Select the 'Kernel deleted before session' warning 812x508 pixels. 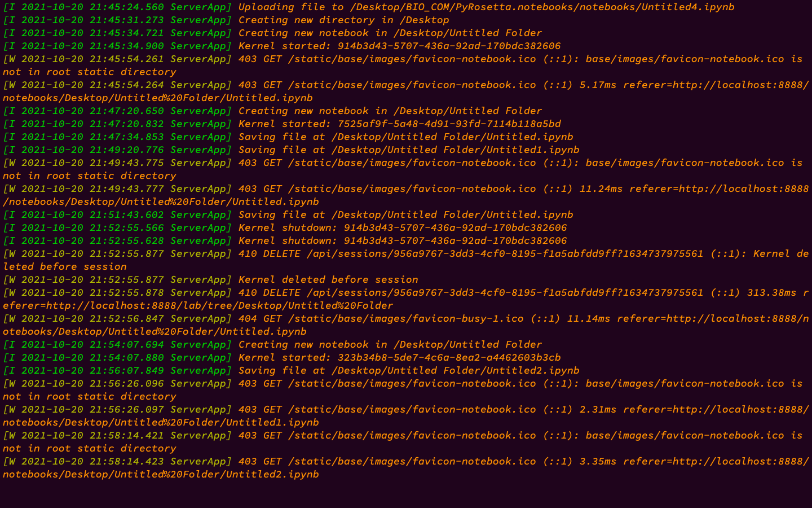point(327,279)
